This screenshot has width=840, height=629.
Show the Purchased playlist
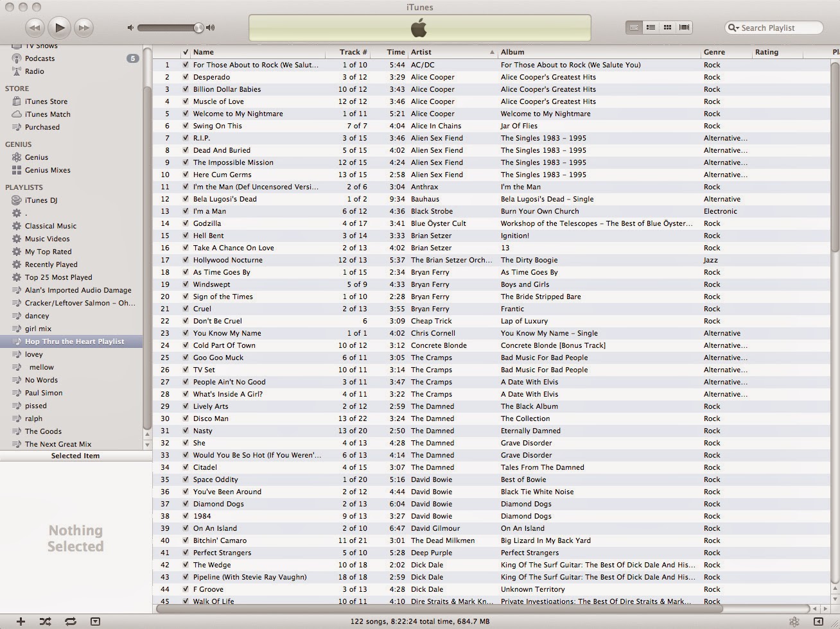coord(42,127)
